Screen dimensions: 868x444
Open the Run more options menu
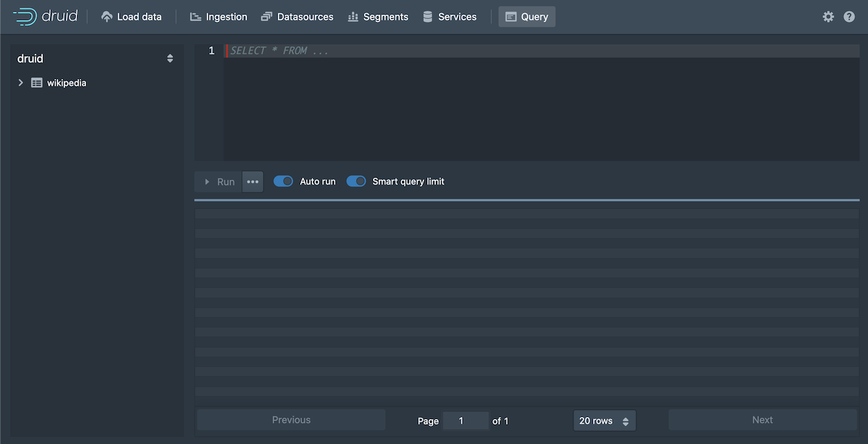(253, 182)
